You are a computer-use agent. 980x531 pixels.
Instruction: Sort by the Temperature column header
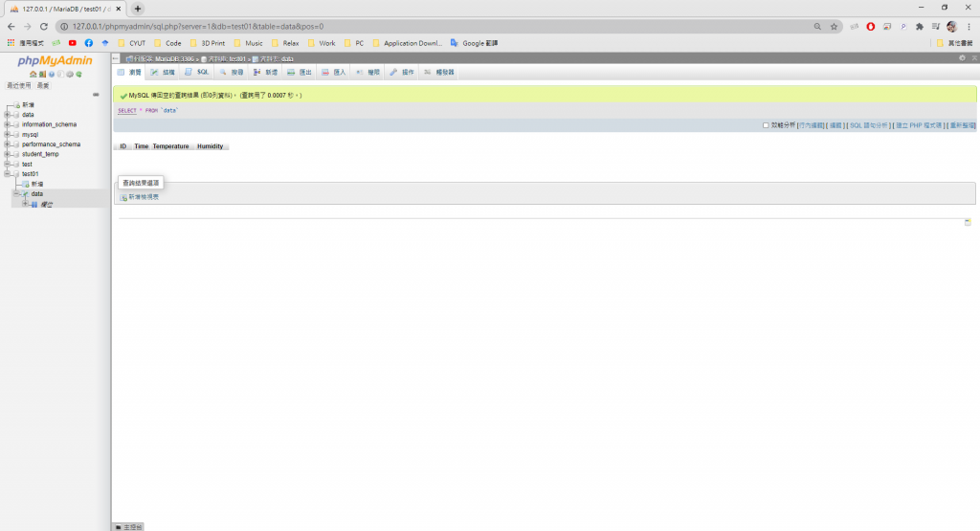coord(170,146)
